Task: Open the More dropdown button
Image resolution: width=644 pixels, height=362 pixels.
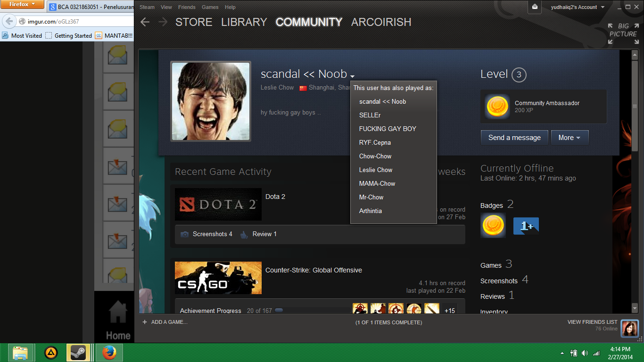Action: (570, 138)
